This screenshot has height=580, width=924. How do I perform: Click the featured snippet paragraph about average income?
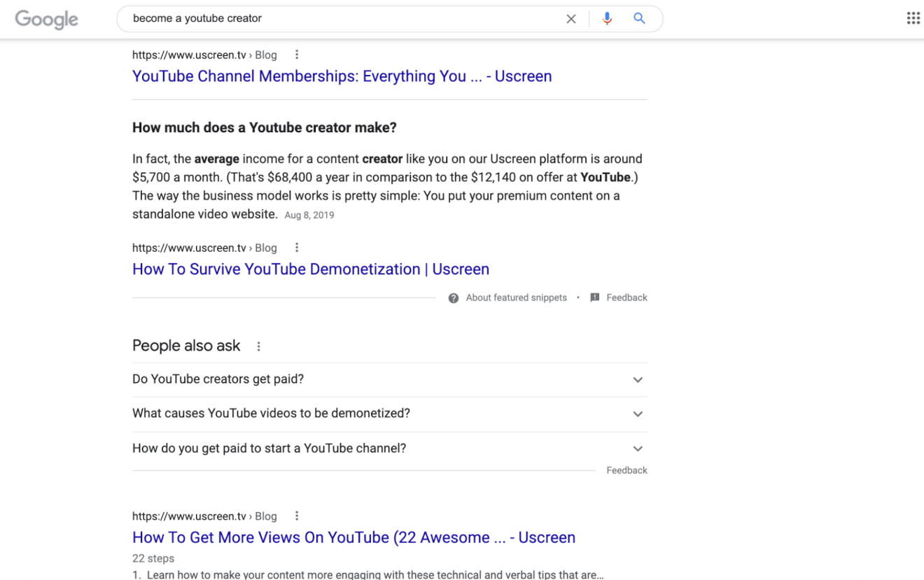click(387, 187)
